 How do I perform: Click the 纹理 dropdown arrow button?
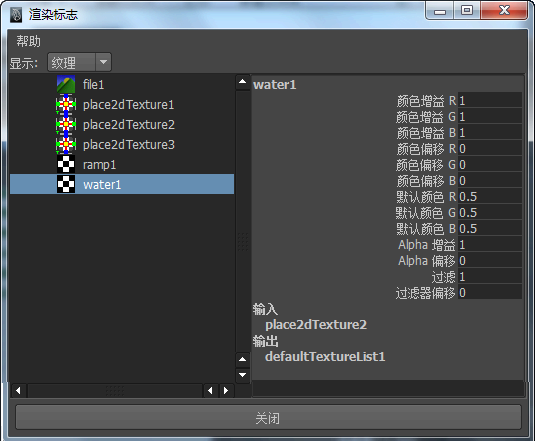pyautogui.click(x=103, y=62)
